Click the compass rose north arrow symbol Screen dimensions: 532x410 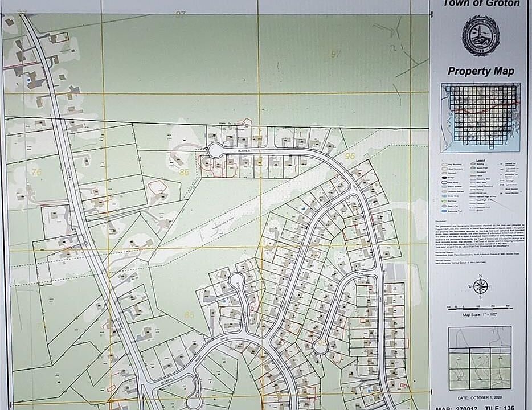click(480, 286)
